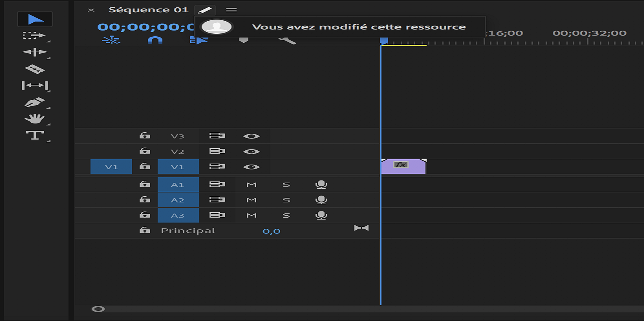Click the fx badge on the V1 clip
Viewport: 644px width, 321px height.
[x=401, y=165]
